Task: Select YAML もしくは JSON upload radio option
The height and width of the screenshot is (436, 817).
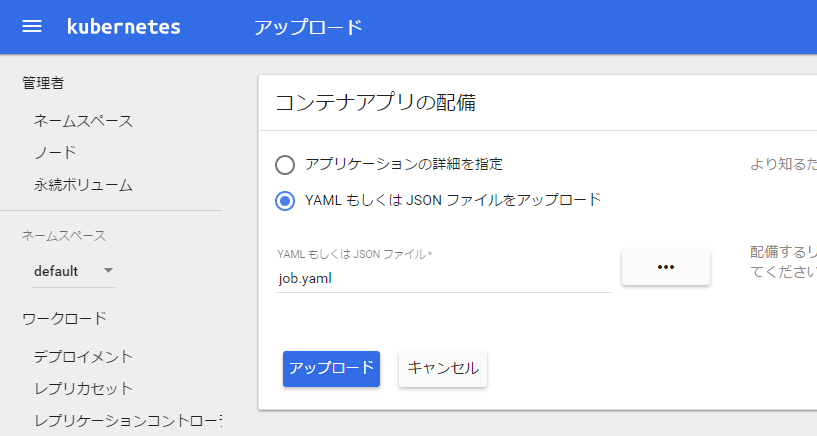Action: point(285,201)
